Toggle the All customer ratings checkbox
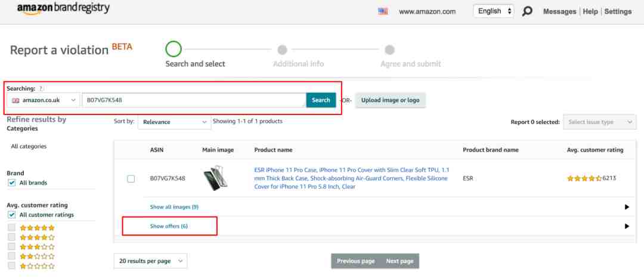 [x=12, y=215]
